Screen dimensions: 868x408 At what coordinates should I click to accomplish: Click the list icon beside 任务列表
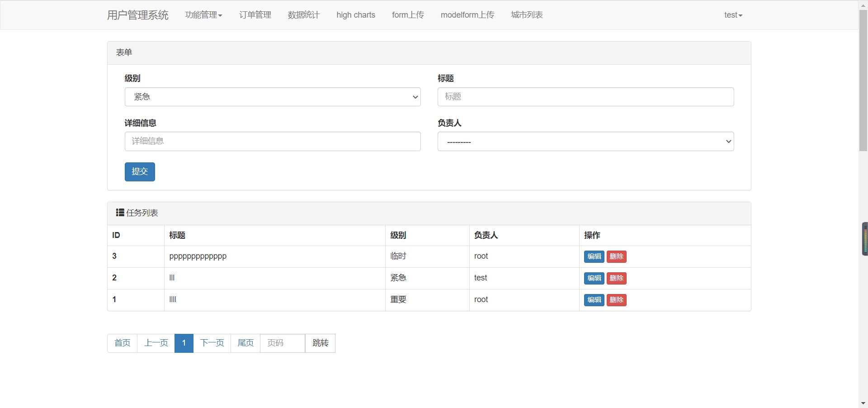[119, 213]
